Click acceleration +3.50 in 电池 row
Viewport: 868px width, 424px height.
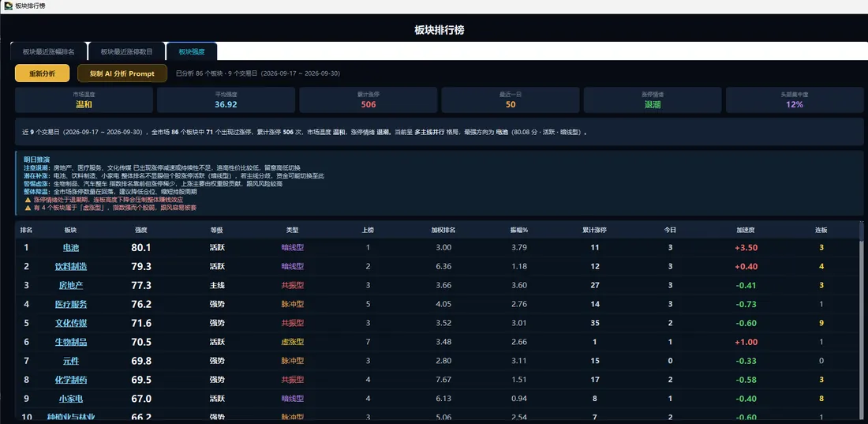746,248
